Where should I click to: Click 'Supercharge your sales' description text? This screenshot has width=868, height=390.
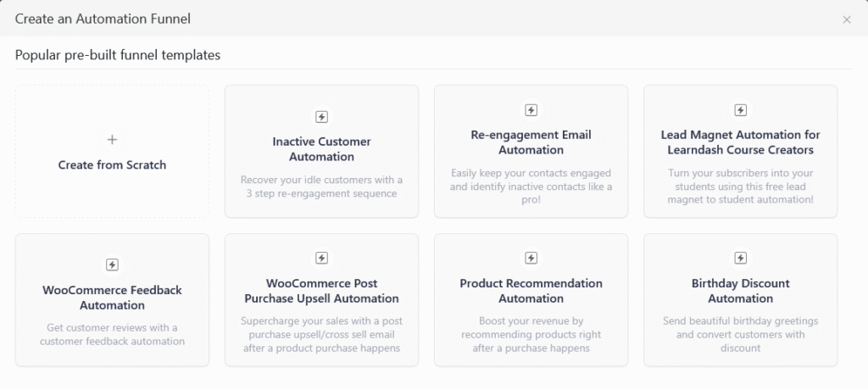321,335
